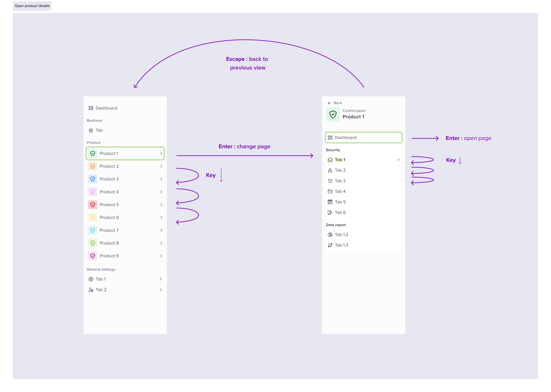The width and height of the screenshot is (551, 392).
Task: Select the Tab 4 label under Security
Action: click(340, 191)
